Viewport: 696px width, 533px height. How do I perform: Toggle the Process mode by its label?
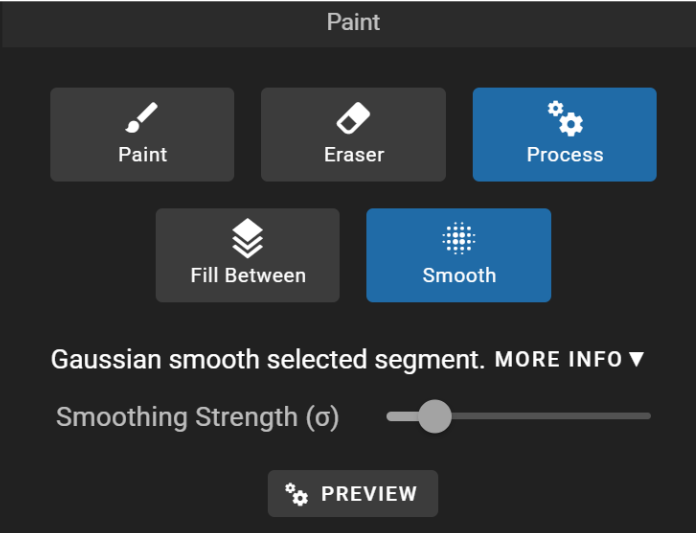coord(565,155)
